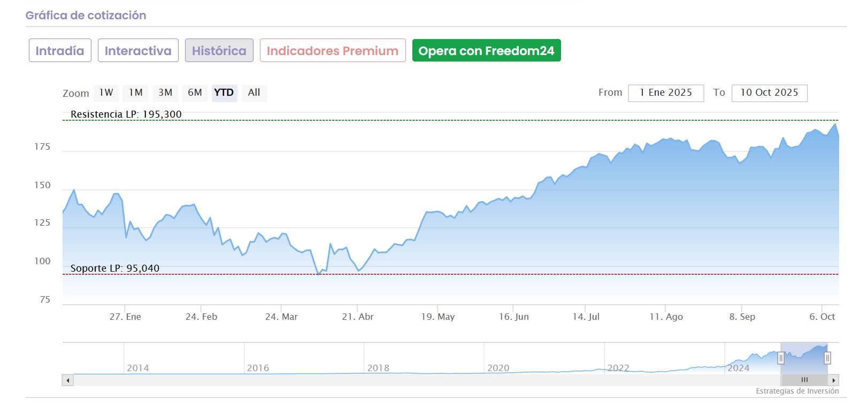Set zoom range to 6M
Image resolution: width=868 pixels, height=415 pixels.
(x=195, y=93)
